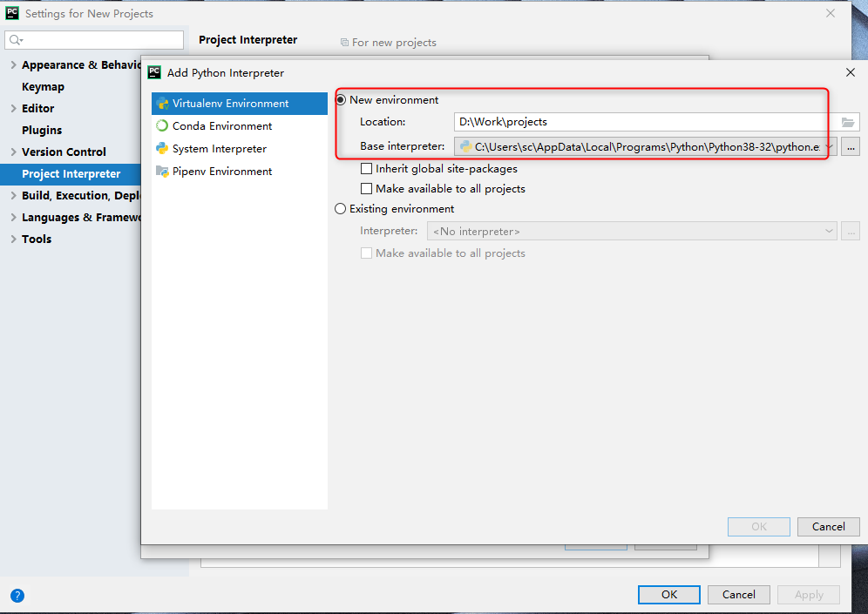Browse for base interpreter with ellipsis button
The width and height of the screenshot is (868, 614).
(x=851, y=146)
